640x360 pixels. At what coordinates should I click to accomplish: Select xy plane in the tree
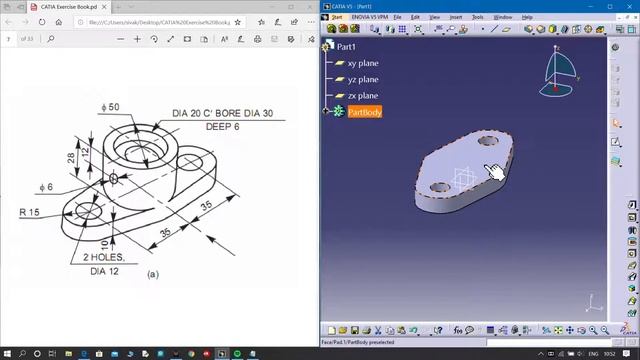coord(363,63)
